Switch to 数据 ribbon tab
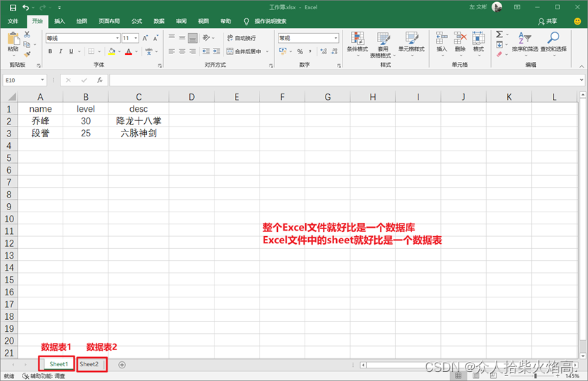 159,21
